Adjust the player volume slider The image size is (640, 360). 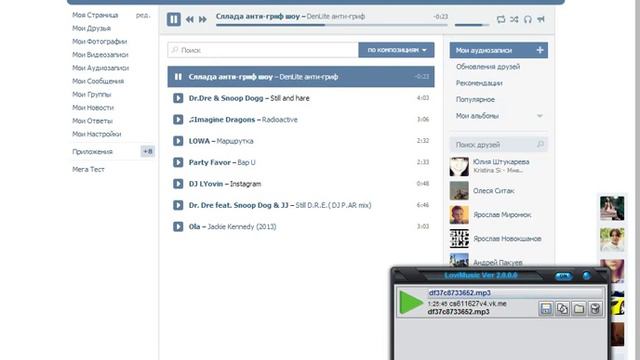472,25
